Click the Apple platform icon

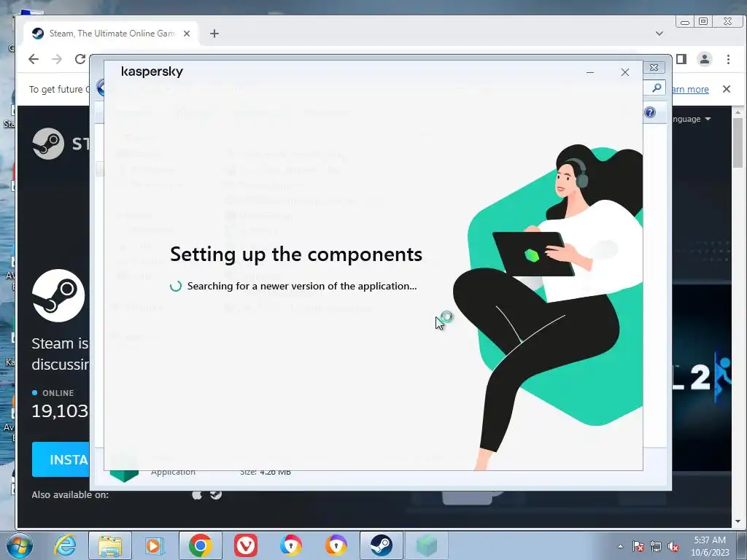[197, 495]
